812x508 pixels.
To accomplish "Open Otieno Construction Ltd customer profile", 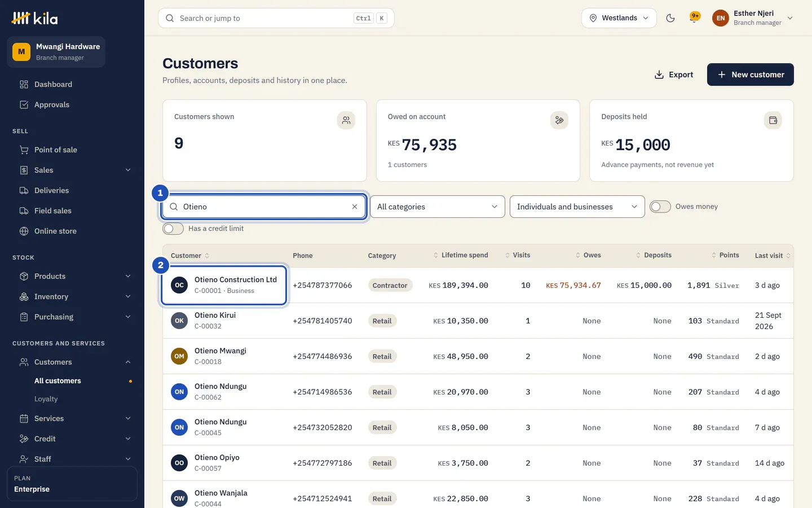I will (236, 279).
